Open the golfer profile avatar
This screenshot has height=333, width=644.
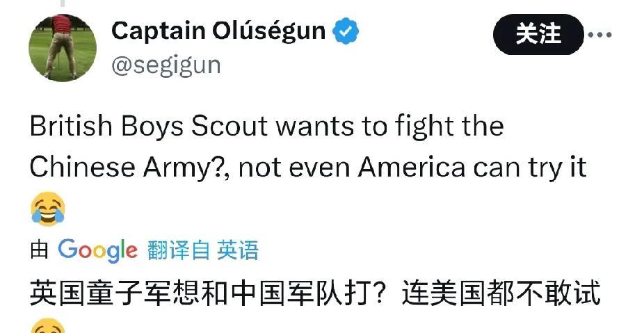(63, 47)
